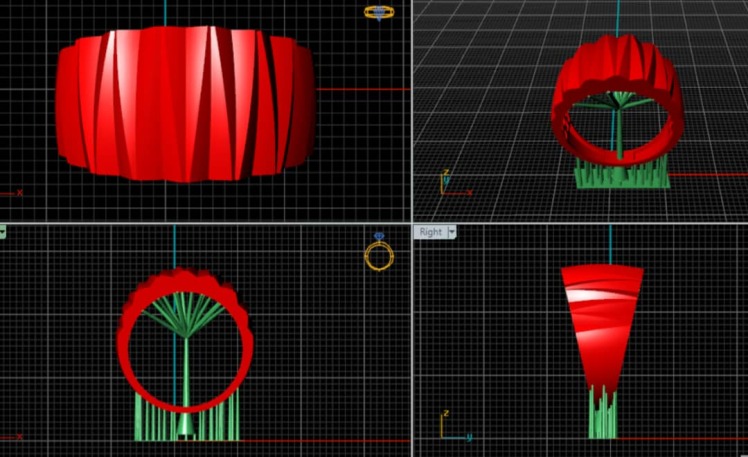Screen dimensions: 748x457
Task: Open the Right viewport dropdown arrow
Action: pyautogui.click(x=452, y=232)
